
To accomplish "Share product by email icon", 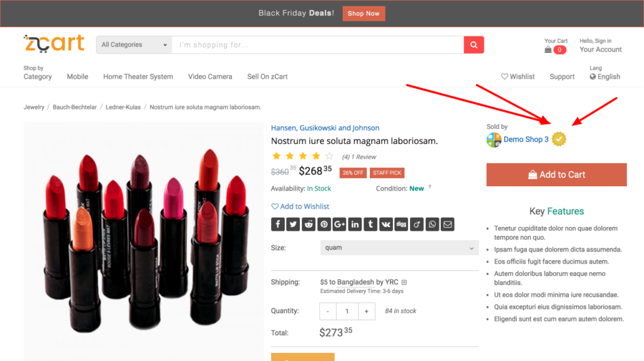I will 447,225.
